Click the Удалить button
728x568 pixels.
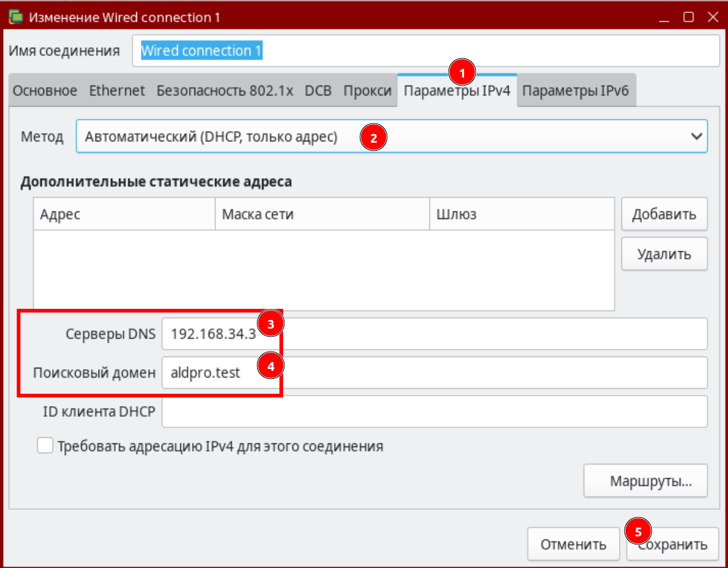pos(664,254)
